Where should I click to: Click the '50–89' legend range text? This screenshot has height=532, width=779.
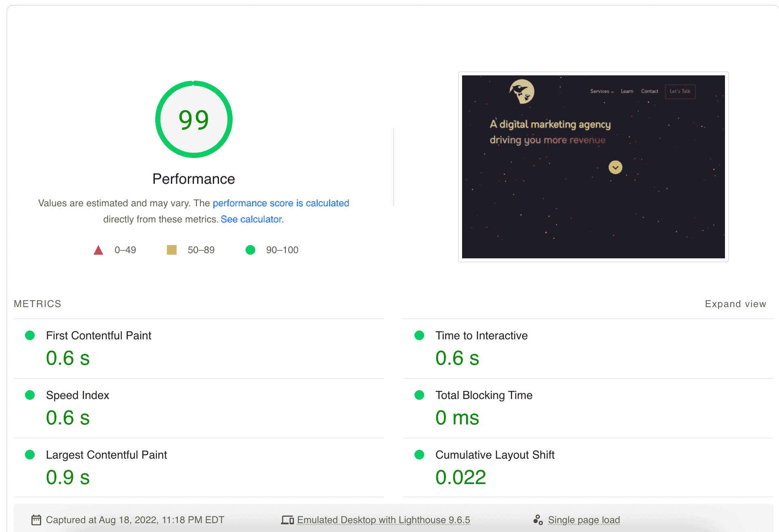tap(201, 250)
